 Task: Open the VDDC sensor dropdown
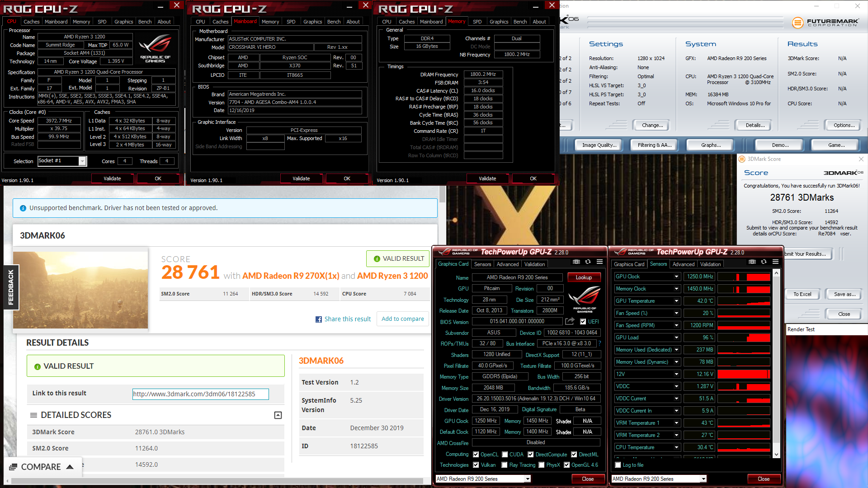[x=676, y=386]
